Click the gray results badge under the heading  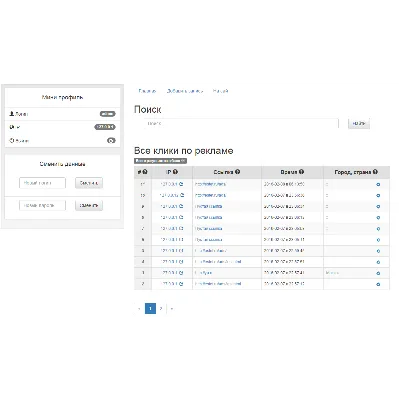160,161
